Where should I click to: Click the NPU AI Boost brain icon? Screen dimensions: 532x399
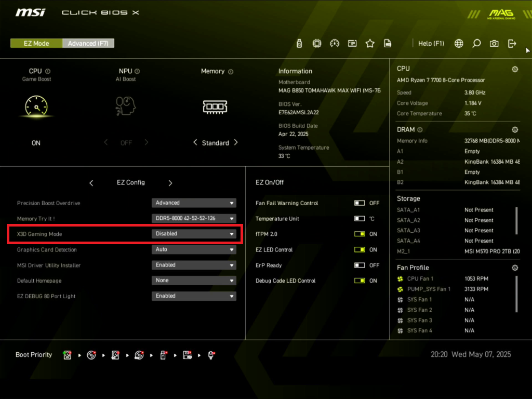(126, 106)
